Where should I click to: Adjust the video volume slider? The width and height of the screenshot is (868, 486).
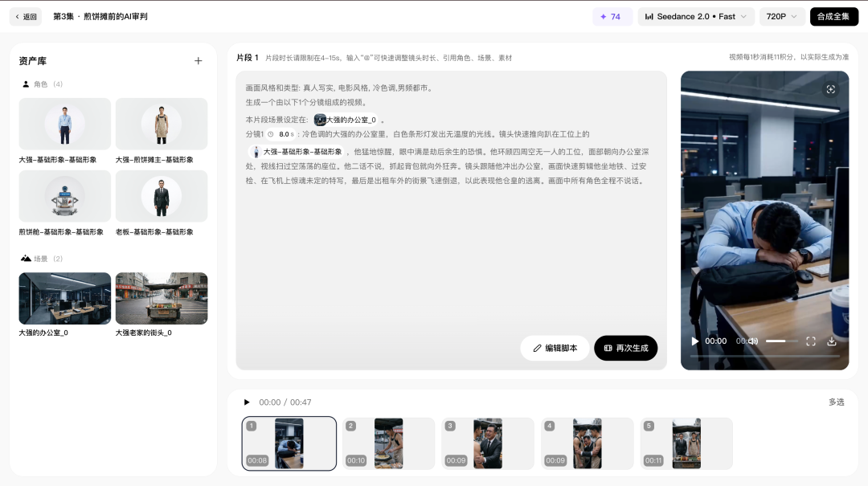pyautogui.click(x=776, y=341)
